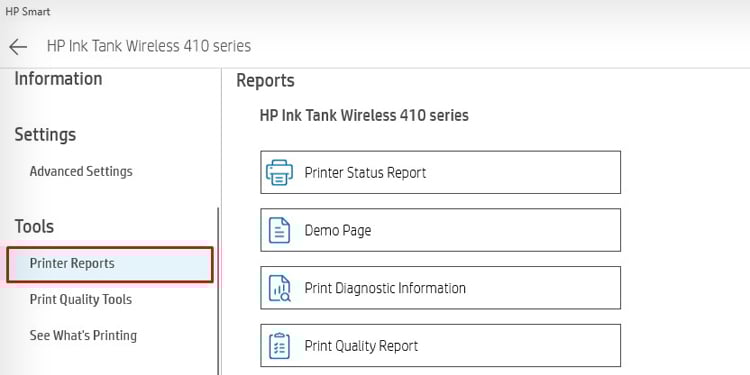750x375 pixels.
Task: Go back using the left arrow
Action: coord(18,47)
